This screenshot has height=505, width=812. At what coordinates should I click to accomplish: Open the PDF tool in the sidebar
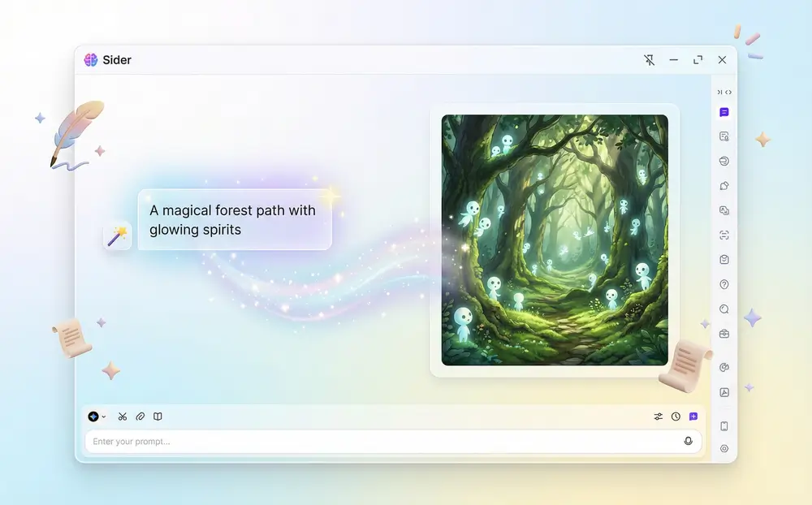pos(724,392)
